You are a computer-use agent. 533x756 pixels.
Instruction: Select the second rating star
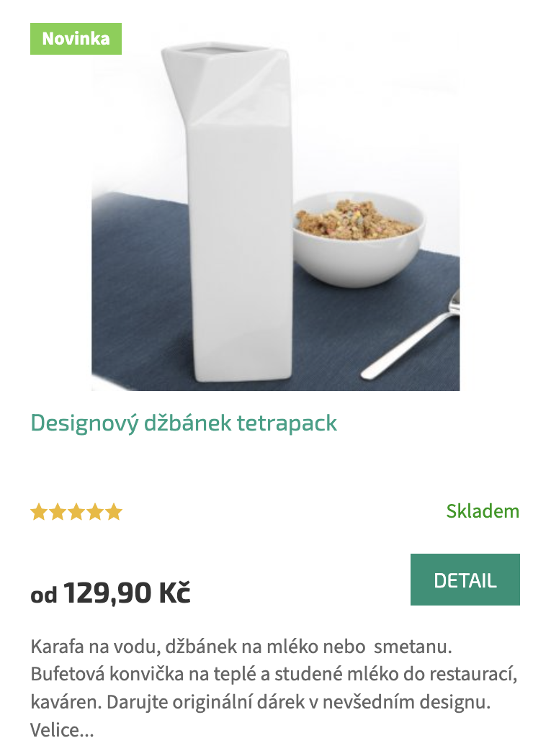point(58,512)
